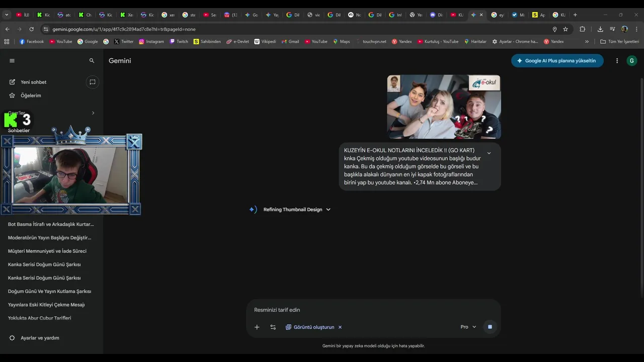This screenshot has width=644, height=362.
Task: Switch to the Sahibinden Ap tab
Action: coord(539,15)
